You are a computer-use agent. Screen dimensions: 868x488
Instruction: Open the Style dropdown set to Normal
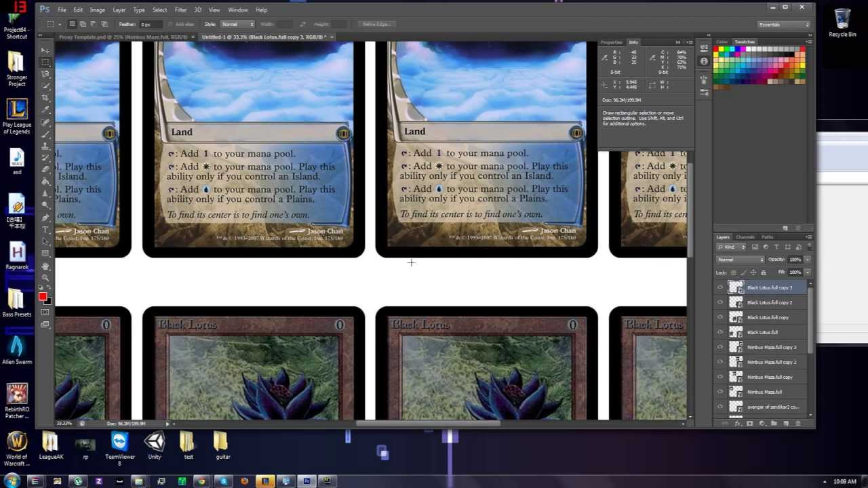[x=238, y=24]
